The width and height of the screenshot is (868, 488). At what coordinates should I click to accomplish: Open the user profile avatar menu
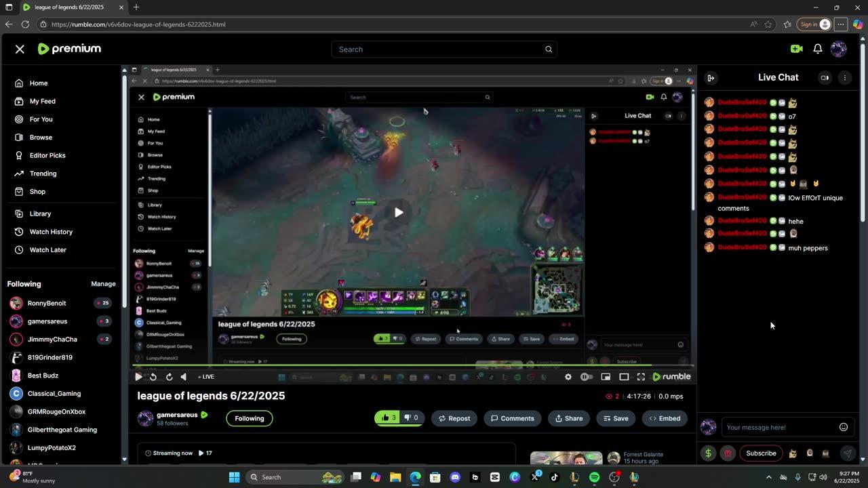pos(839,49)
